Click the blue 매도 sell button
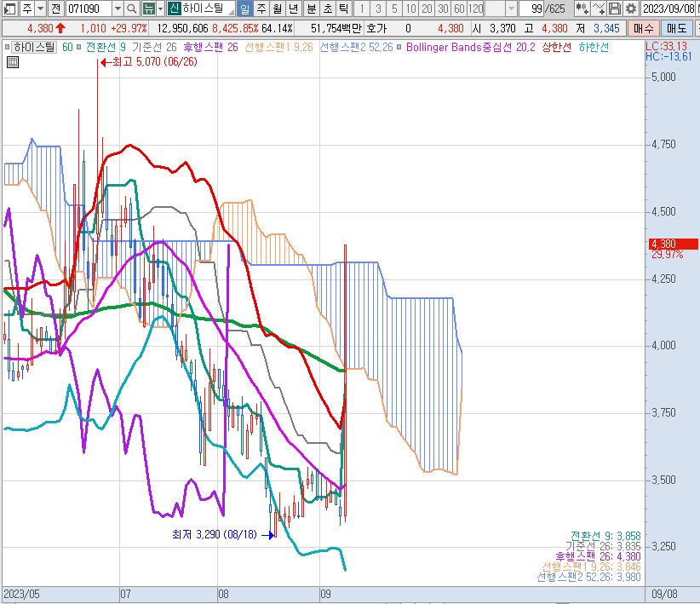Screen dimensions: 700x604 click(x=676, y=28)
